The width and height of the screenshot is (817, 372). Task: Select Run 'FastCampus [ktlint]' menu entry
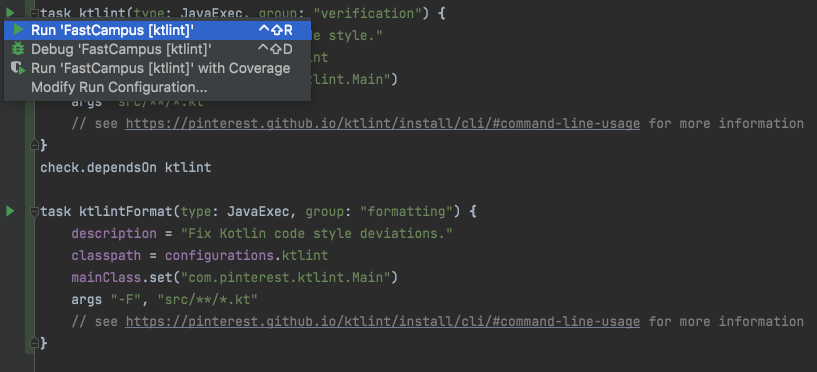click(157, 30)
